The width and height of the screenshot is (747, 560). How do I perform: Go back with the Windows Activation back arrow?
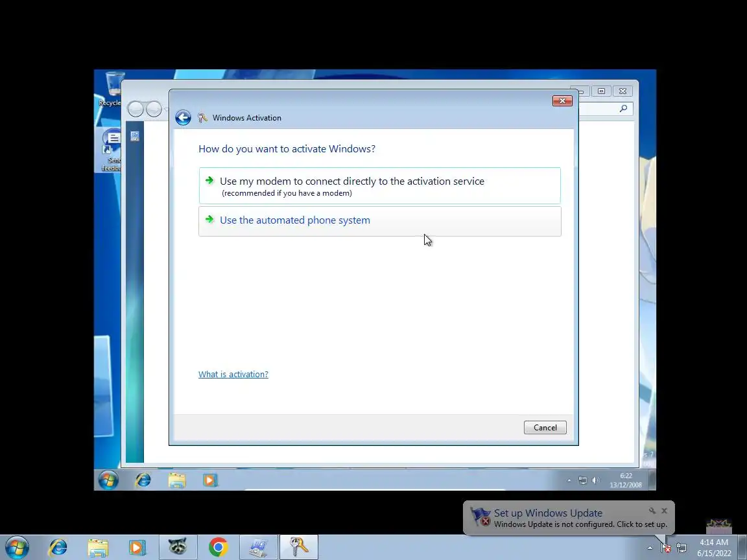pos(183,117)
